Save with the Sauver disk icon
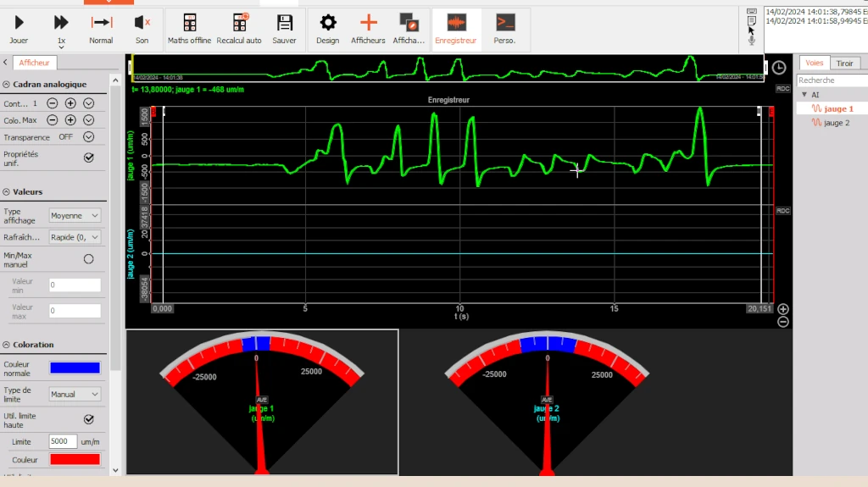868x487 pixels. [285, 24]
